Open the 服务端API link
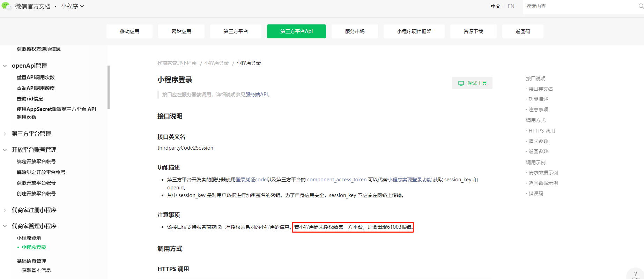644x279 pixels. pos(257,95)
